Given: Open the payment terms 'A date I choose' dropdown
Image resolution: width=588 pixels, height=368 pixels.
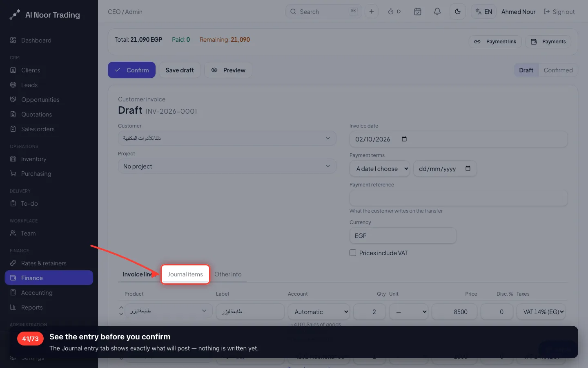Looking at the screenshot, I should [380, 168].
